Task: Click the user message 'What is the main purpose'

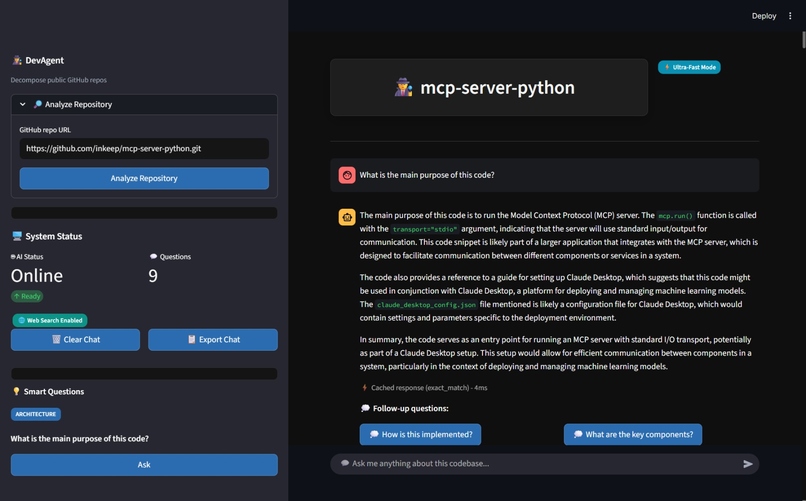Action: click(427, 175)
